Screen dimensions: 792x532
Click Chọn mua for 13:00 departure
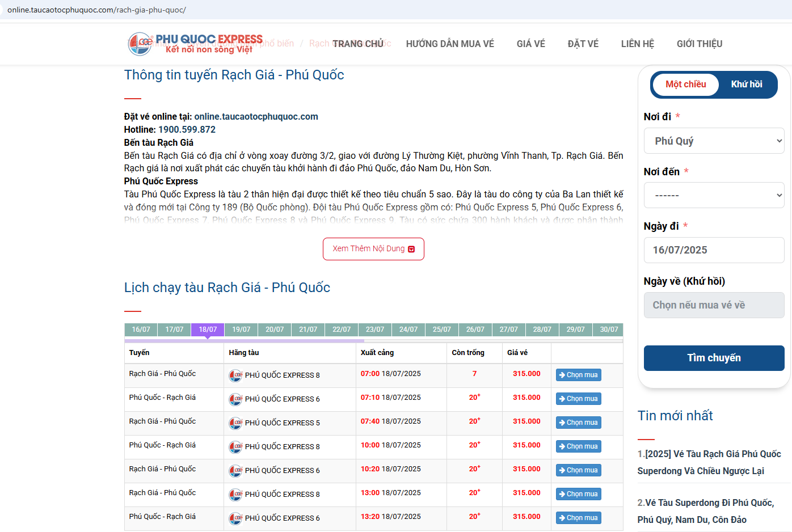click(578, 494)
